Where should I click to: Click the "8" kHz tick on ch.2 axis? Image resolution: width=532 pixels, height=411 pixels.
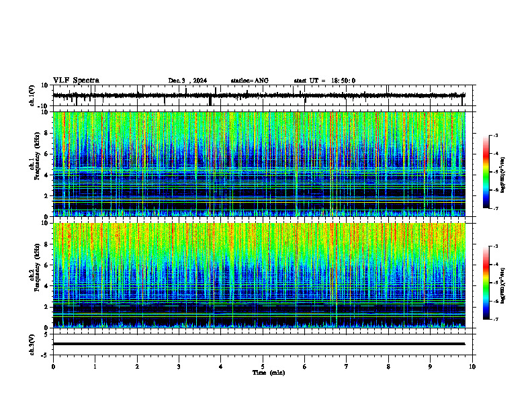47,244
